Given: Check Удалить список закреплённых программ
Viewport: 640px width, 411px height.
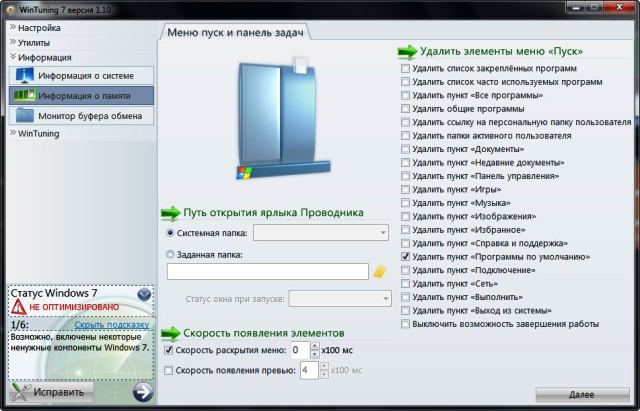Looking at the screenshot, I should click(x=405, y=68).
